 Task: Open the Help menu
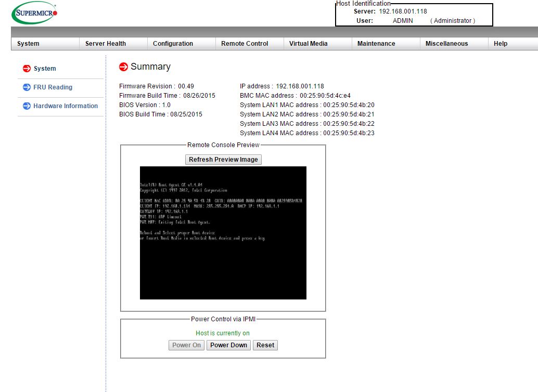coord(501,44)
